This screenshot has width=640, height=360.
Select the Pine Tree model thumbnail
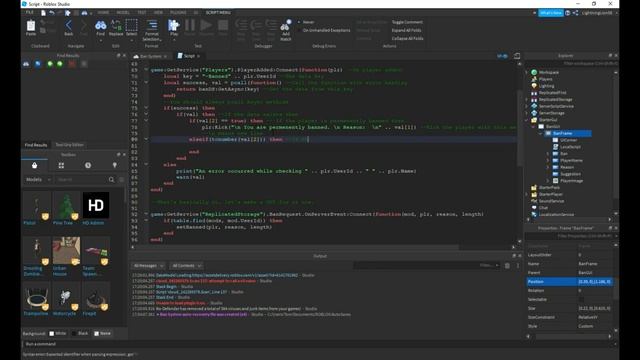pyautogui.click(x=66, y=205)
